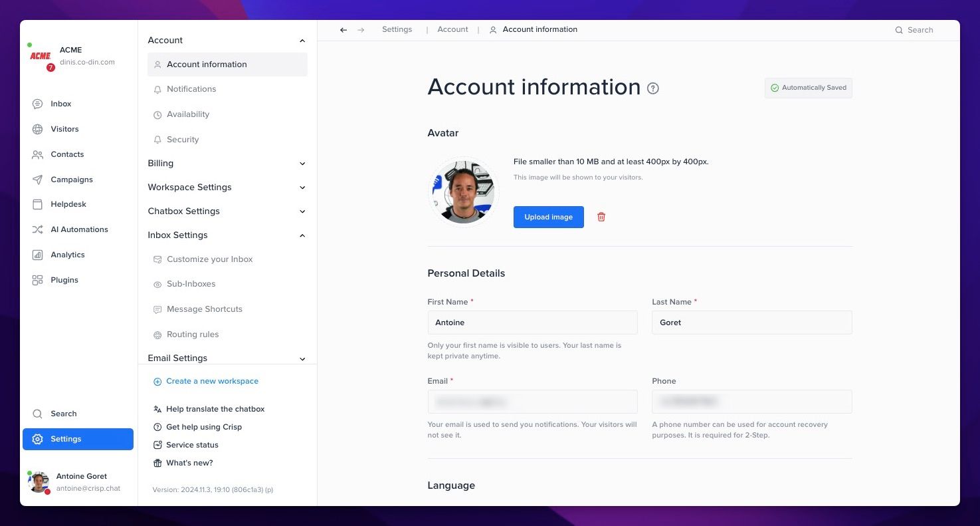Click help question mark beside Account information title
The height and width of the screenshot is (526, 980).
(x=653, y=88)
